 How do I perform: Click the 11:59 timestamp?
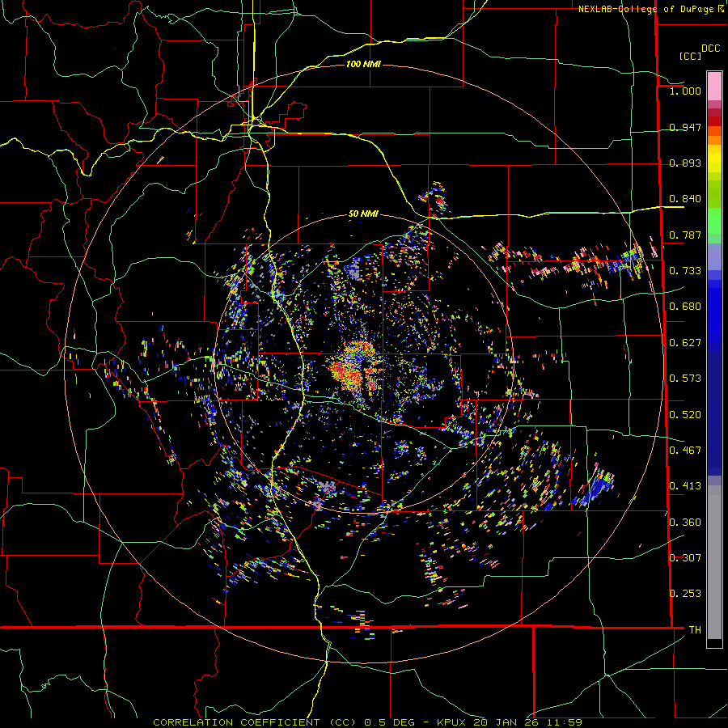coord(563,722)
